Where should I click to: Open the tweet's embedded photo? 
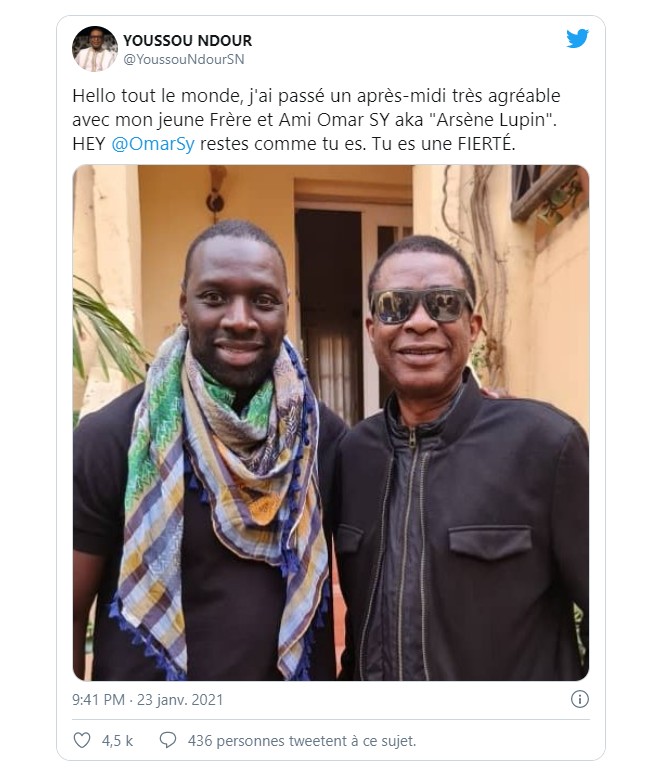pyautogui.click(x=330, y=422)
